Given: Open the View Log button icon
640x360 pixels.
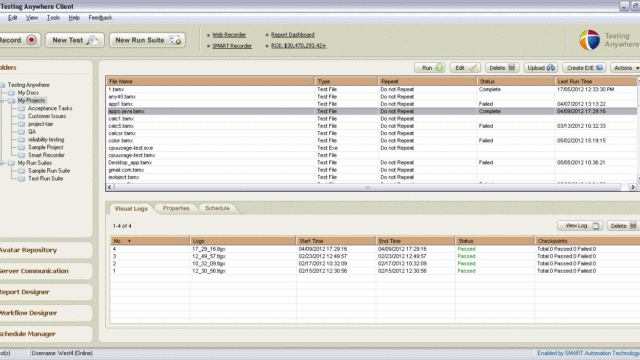Looking at the screenshot, I should [596, 225].
